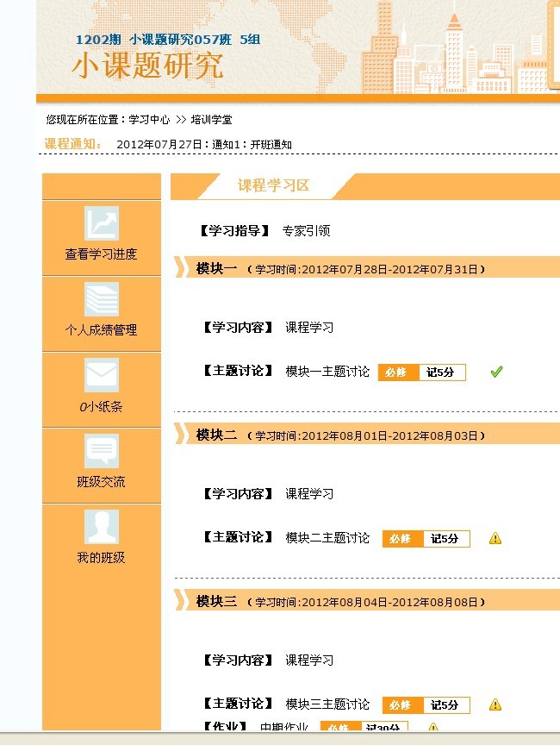Click the green checkmark beside 模块一主题讨论
Image resolution: width=560 pixels, height=745 pixels.
pyautogui.click(x=496, y=372)
